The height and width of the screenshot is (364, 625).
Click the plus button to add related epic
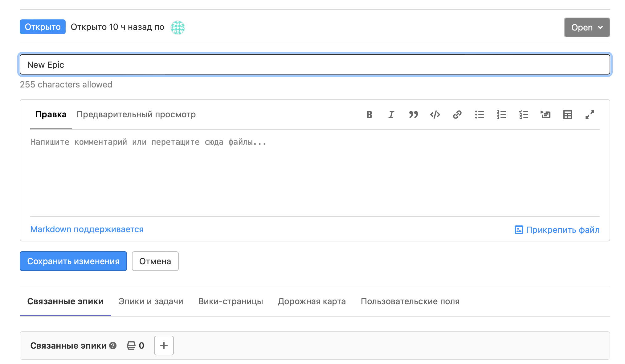point(164,346)
